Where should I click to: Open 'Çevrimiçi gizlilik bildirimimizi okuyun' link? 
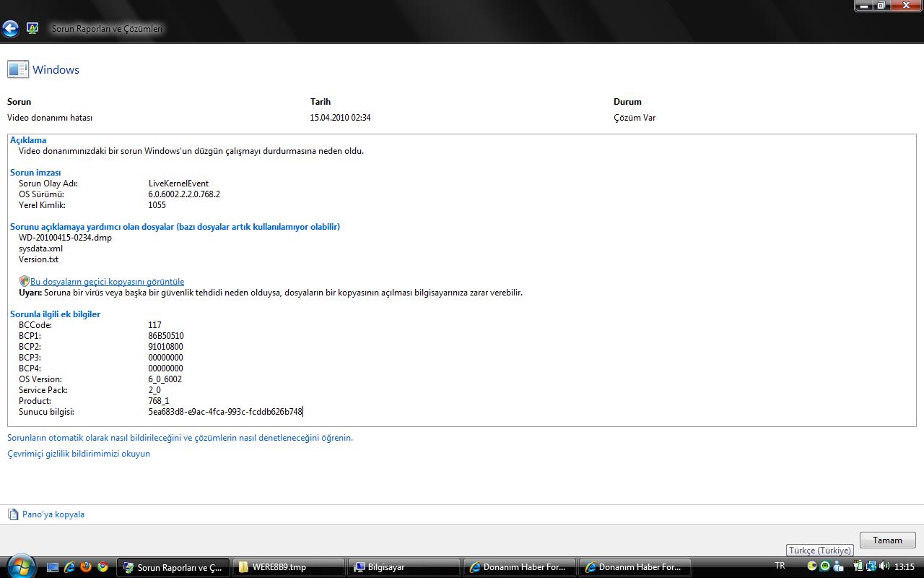79,454
